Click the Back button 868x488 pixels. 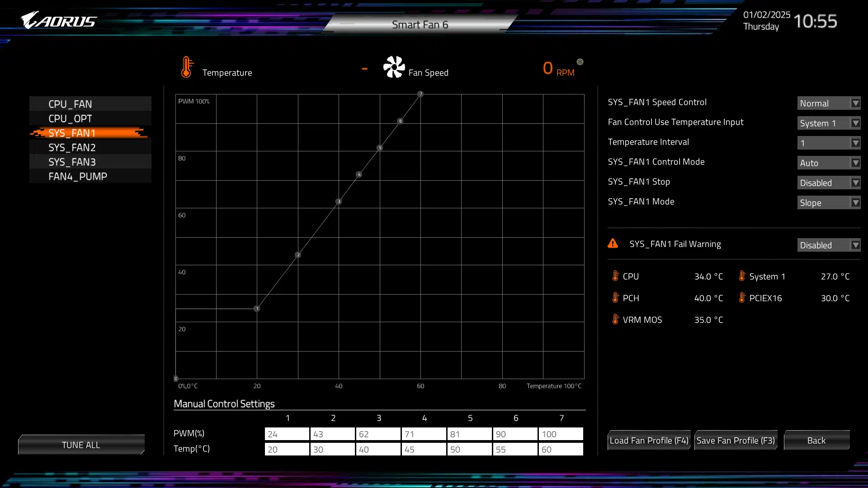[816, 440]
